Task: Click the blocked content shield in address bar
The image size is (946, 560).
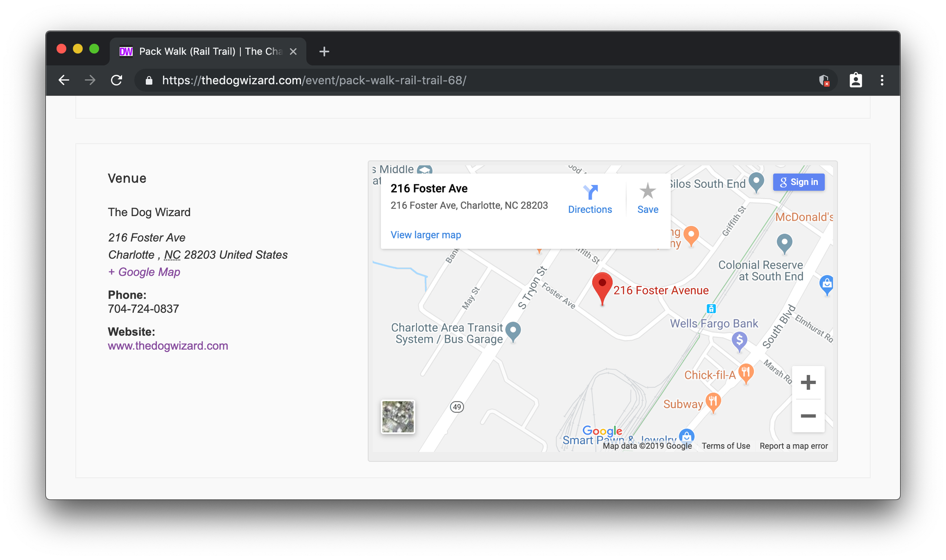Action: 824,80
